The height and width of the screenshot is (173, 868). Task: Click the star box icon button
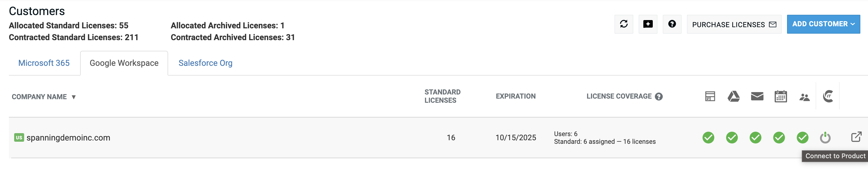click(x=648, y=24)
